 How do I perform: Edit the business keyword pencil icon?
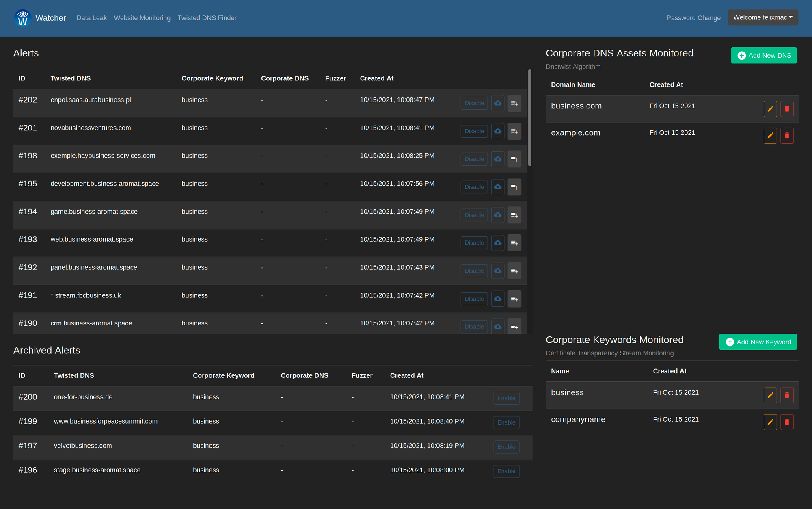pyautogui.click(x=770, y=395)
